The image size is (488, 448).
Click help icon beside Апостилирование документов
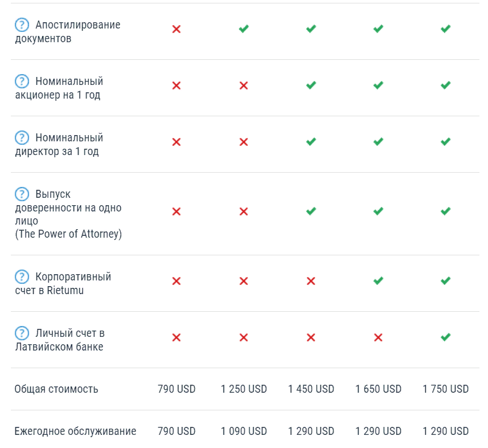(22, 25)
